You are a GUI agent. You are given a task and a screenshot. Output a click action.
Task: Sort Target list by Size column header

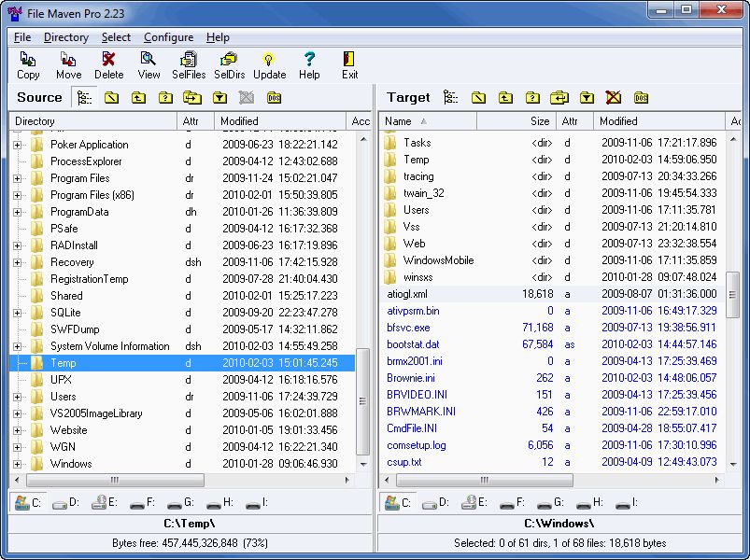tap(517, 121)
